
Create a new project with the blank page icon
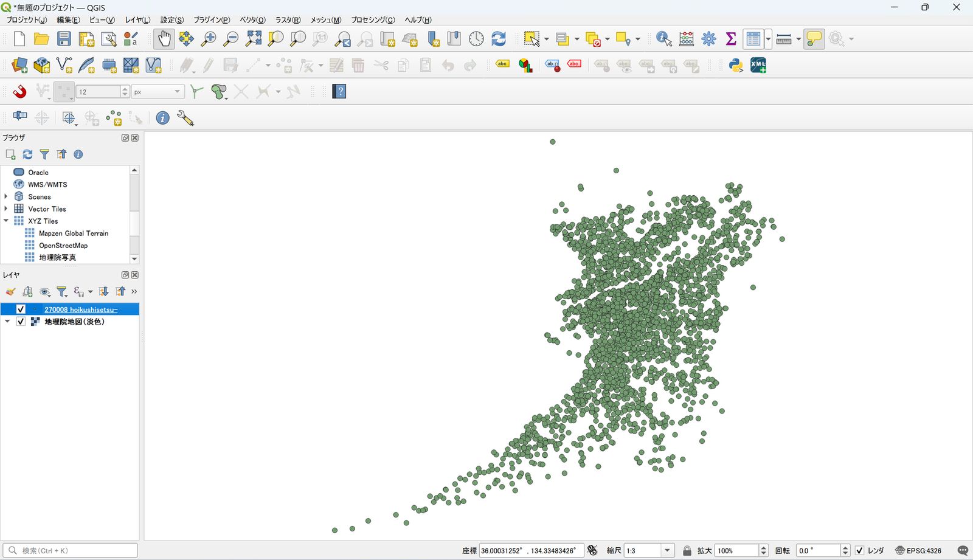coord(19,39)
